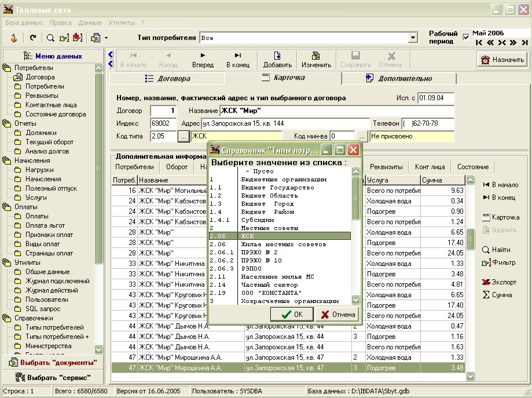Open "Фильтр" in the right side panel

[486, 262]
